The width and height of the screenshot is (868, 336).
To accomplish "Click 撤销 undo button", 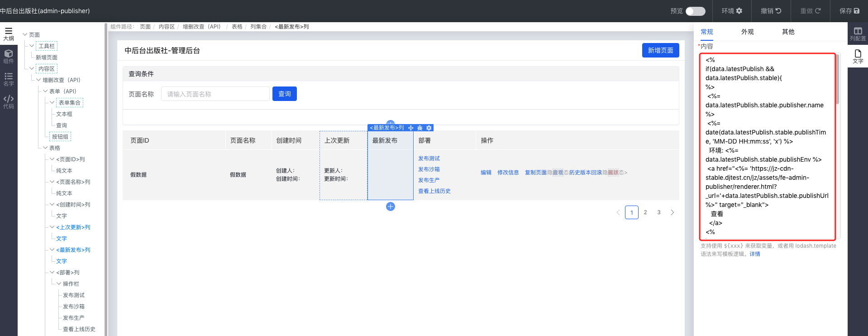I will click(771, 11).
